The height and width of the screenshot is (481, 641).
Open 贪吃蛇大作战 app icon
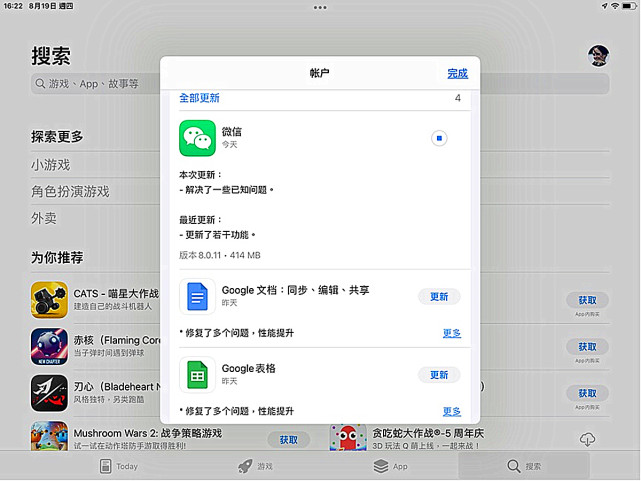[348, 437]
